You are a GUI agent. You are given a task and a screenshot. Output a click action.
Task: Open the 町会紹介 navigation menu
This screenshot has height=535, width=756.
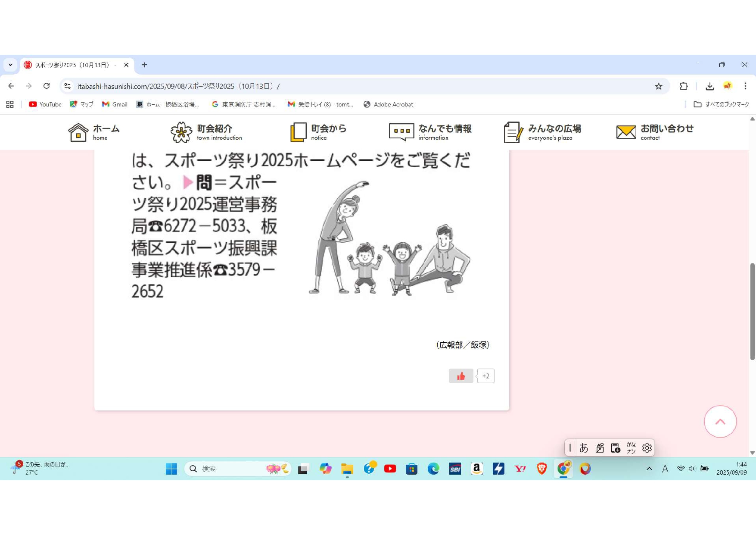[x=206, y=132]
